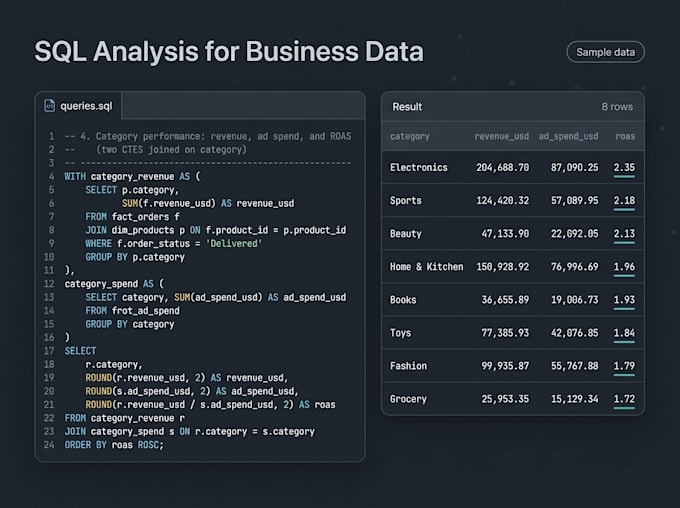
Task: Click the ROUND revenue / ad_spend roas line
Action: click(210, 404)
